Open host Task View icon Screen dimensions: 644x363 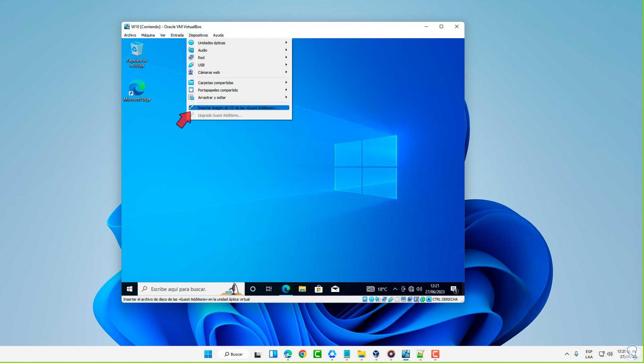[258, 354]
